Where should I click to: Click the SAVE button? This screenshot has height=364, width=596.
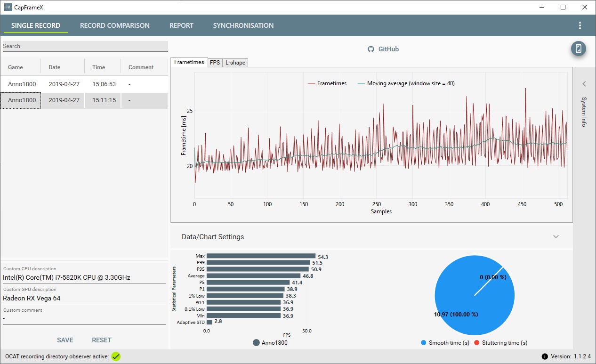[65, 340]
